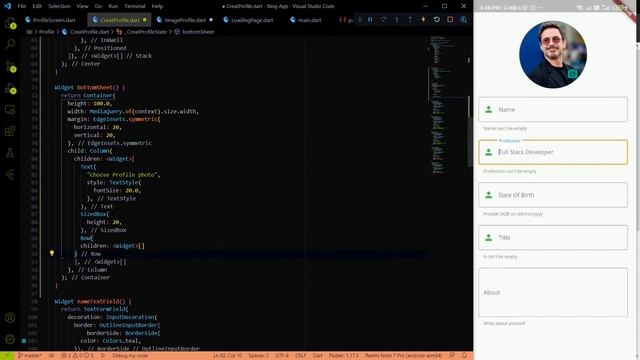Tap the camera icon on profile photo
This screenshot has height=360, width=640.
pos(572,74)
